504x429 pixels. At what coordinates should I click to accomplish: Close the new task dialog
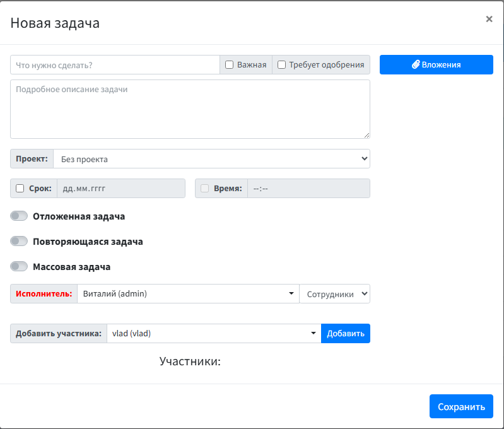(x=489, y=19)
